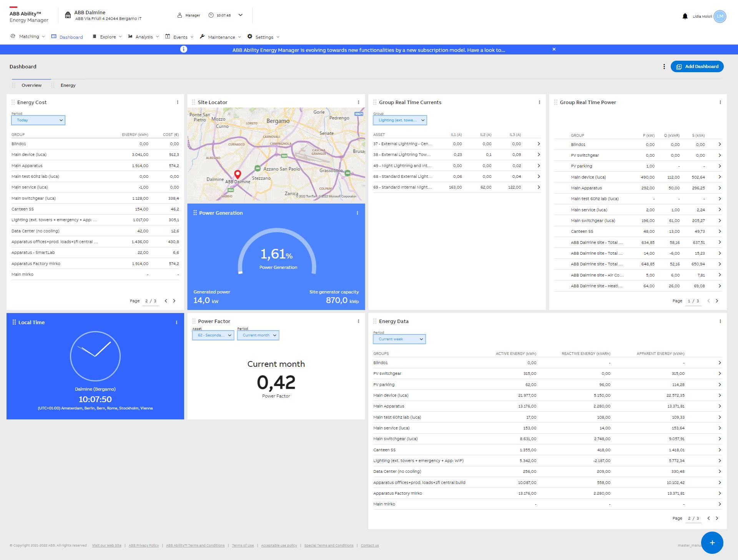Click dismiss on the ABB Ability notification banner
The height and width of the screenshot is (560, 738).
point(554,50)
